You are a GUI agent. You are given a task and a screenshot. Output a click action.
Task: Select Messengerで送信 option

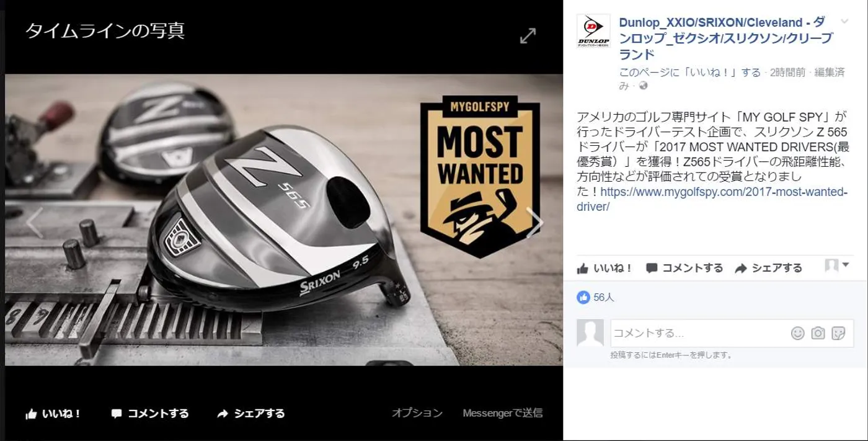[503, 412]
